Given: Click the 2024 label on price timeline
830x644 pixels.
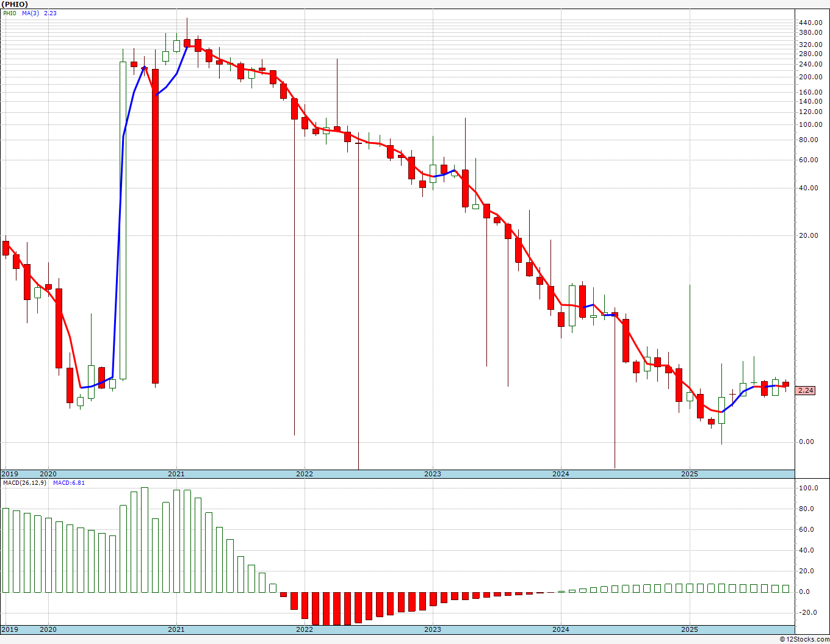Looking at the screenshot, I should [x=560, y=474].
